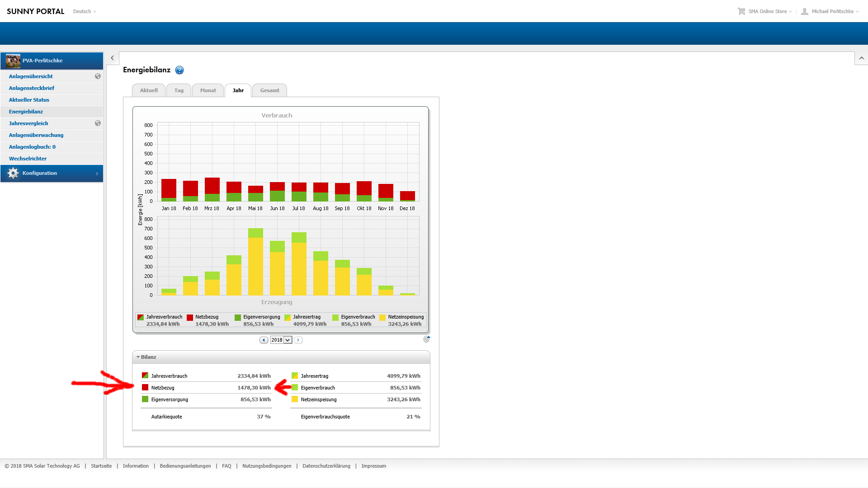Go to next year arrow
The width and height of the screenshot is (868, 488).
(298, 340)
